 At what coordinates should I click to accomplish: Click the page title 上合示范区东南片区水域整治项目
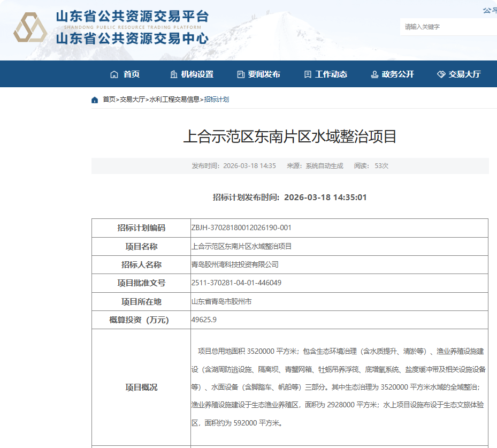click(289, 136)
